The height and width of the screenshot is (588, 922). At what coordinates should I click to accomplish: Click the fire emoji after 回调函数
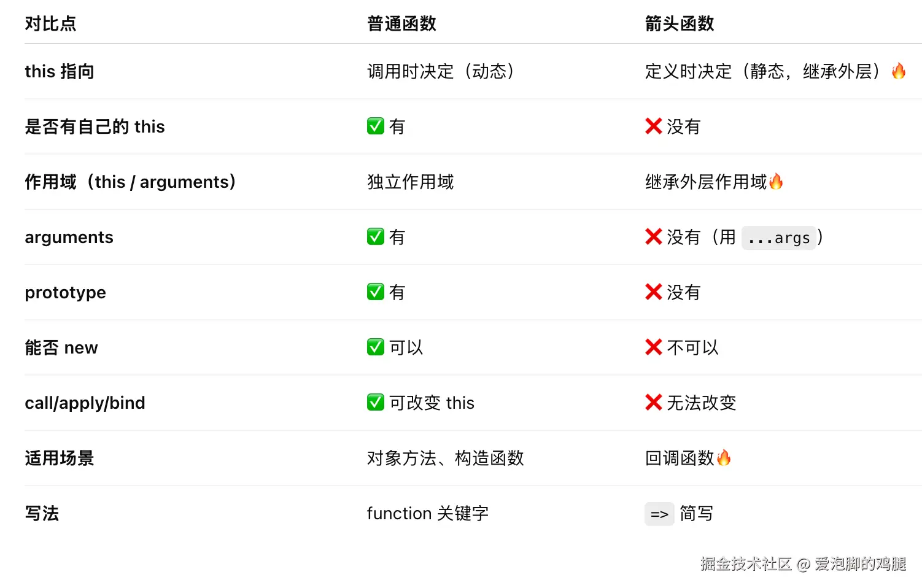click(724, 458)
